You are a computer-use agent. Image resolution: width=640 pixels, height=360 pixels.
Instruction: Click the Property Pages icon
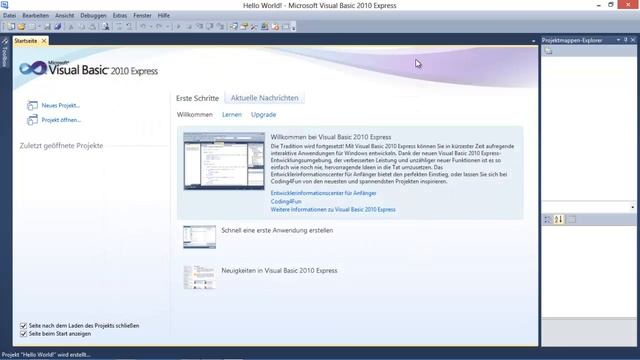pos(572,220)
